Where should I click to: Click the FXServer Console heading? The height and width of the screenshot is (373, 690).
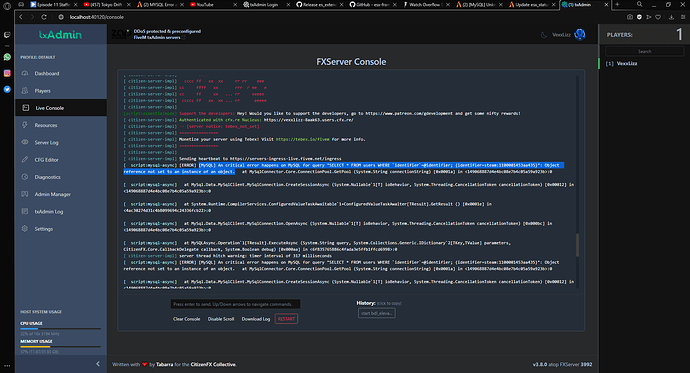[x=351, y=62]
